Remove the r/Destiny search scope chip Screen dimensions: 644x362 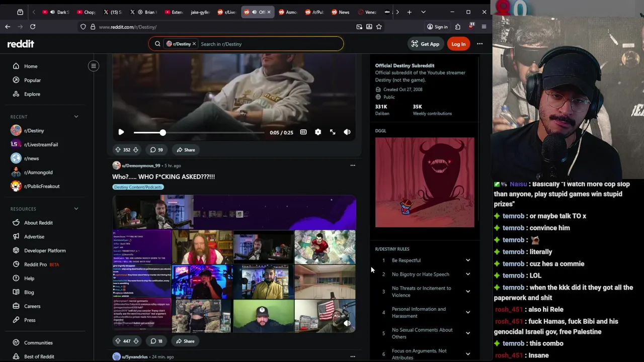click(x=194, y=44)
